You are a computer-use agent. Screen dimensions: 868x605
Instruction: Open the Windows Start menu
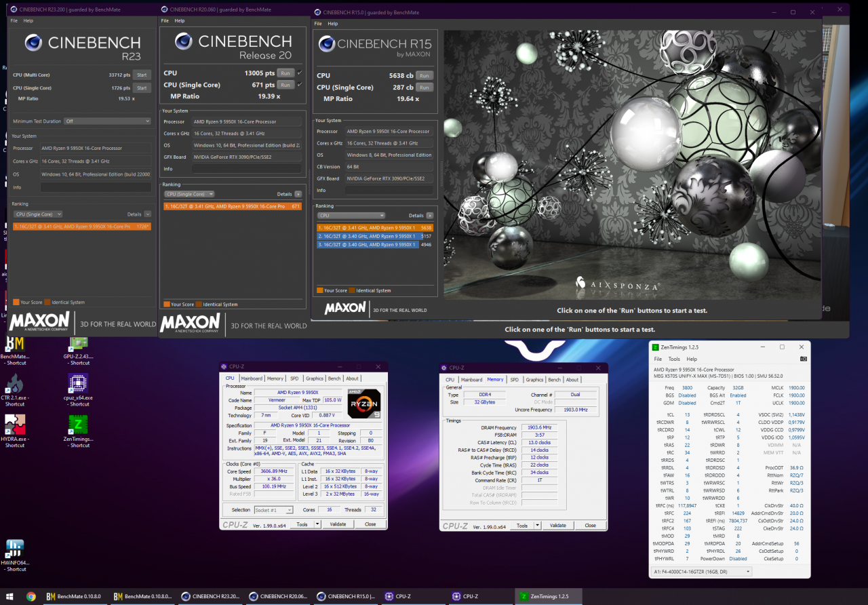tap(9, 597)
